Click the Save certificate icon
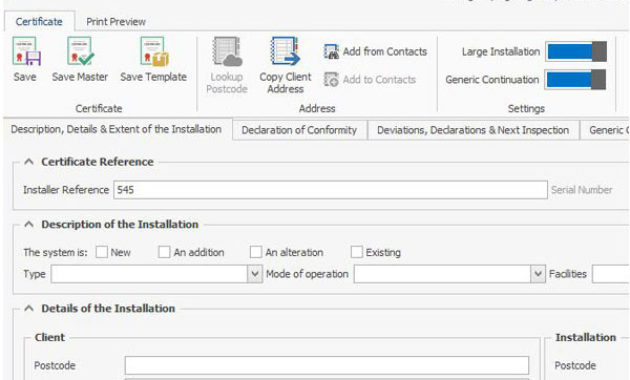Screen dimensions: 630x380 click(x=26, y=51)
